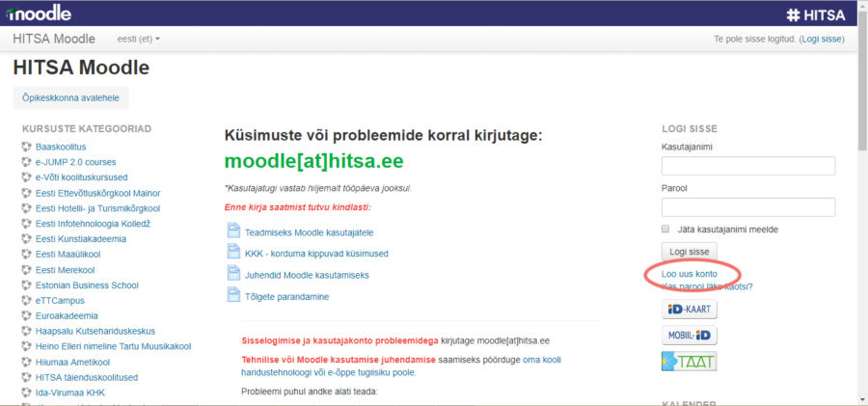Click the Euroakadeemia category icon
Viewport: 868px width, 406px height.
(x=26, y=315)
